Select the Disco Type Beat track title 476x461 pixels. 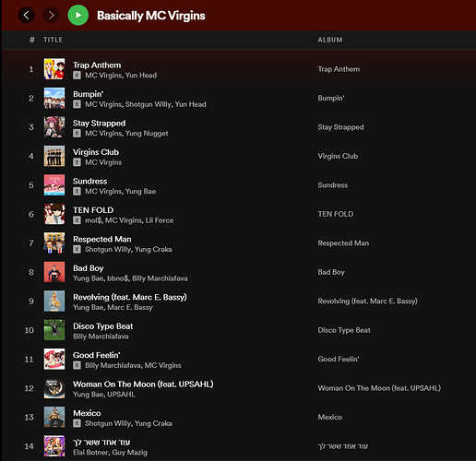(x=103, y=326)
